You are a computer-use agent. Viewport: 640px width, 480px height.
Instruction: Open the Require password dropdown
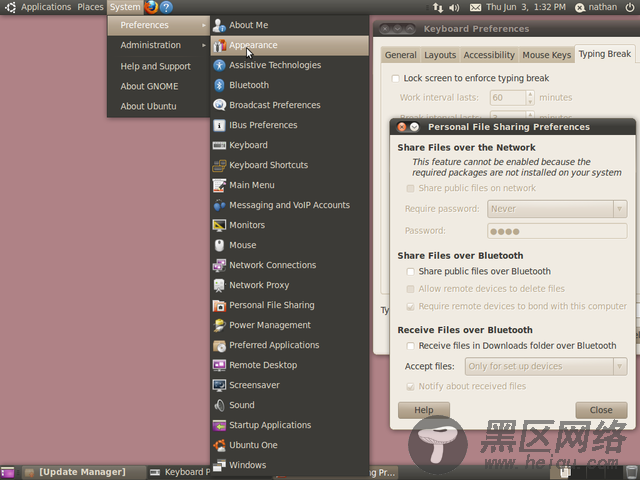pos(557,209)
